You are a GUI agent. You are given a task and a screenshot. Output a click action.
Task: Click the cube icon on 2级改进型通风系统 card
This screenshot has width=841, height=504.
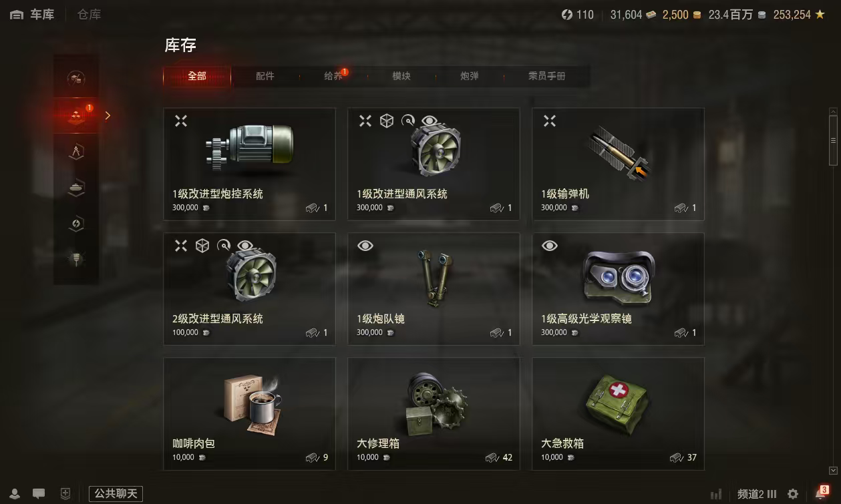coord(202,246)
